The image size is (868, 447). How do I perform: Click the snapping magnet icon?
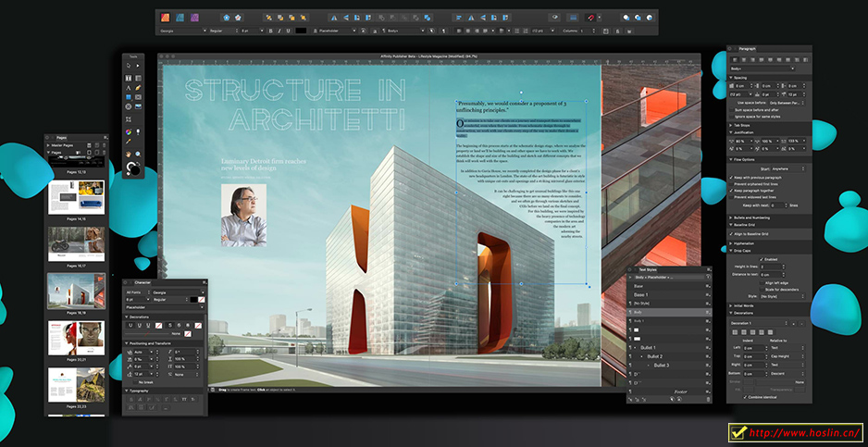pos(590,18)
